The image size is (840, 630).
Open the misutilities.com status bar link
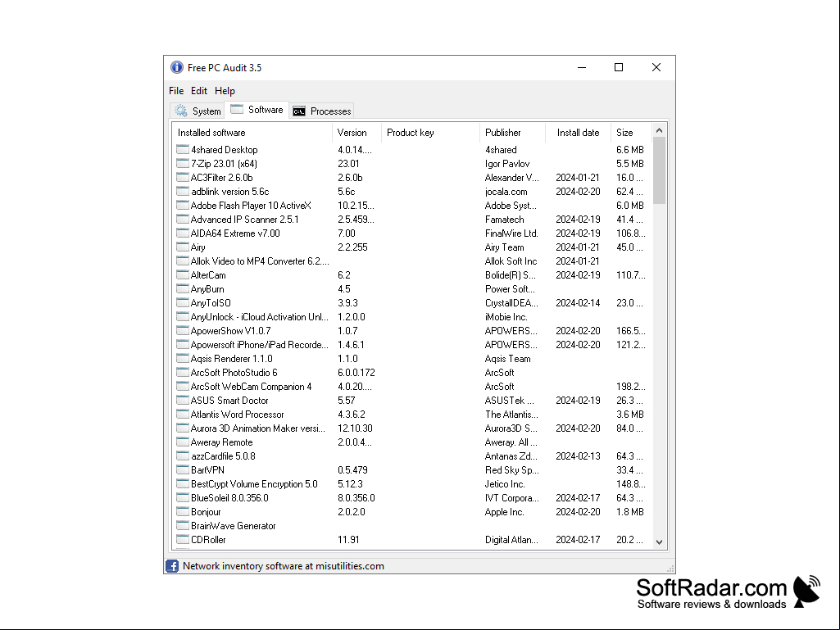[284, 566]
